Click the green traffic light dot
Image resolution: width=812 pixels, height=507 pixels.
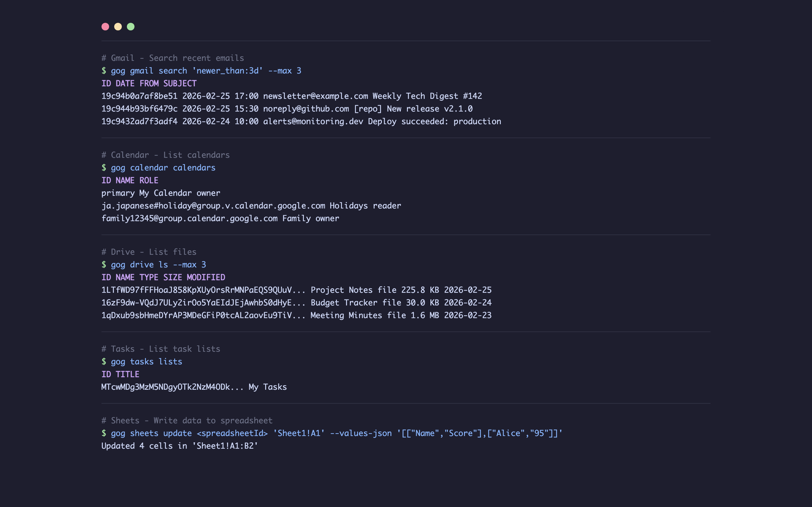(131, 26)
